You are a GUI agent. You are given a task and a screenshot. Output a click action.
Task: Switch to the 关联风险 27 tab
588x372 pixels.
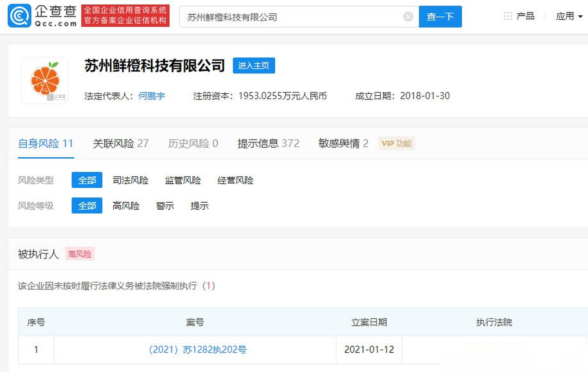point(120,144)
